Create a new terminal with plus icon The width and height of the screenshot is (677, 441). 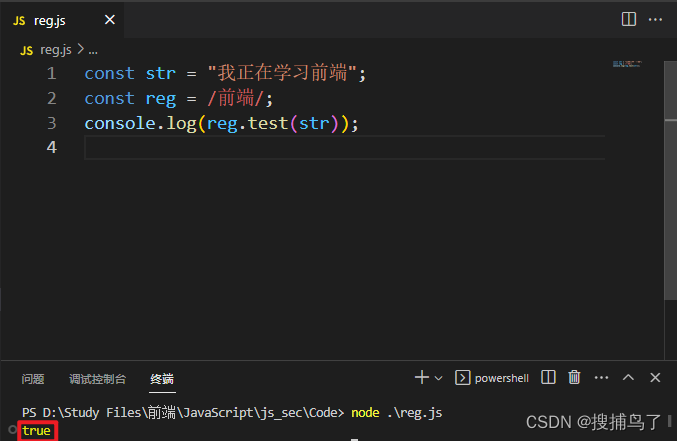click(x=421, y=378)
